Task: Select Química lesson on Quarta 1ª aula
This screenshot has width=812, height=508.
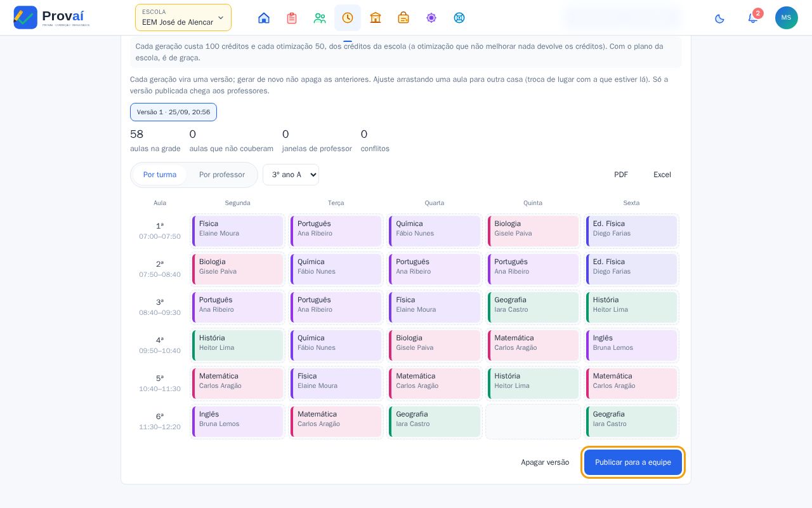Action: (x=435, y=231)
